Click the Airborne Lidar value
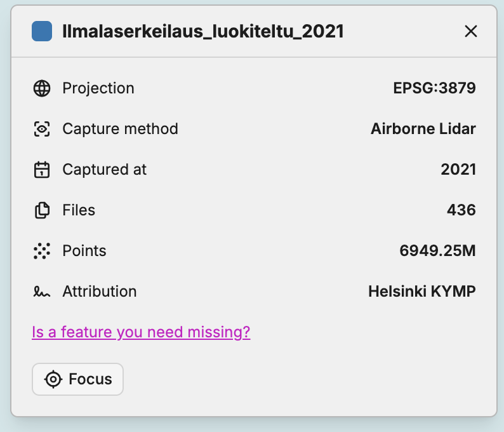The height and width of the screenshot is (432, 504). tap(423, 129)
